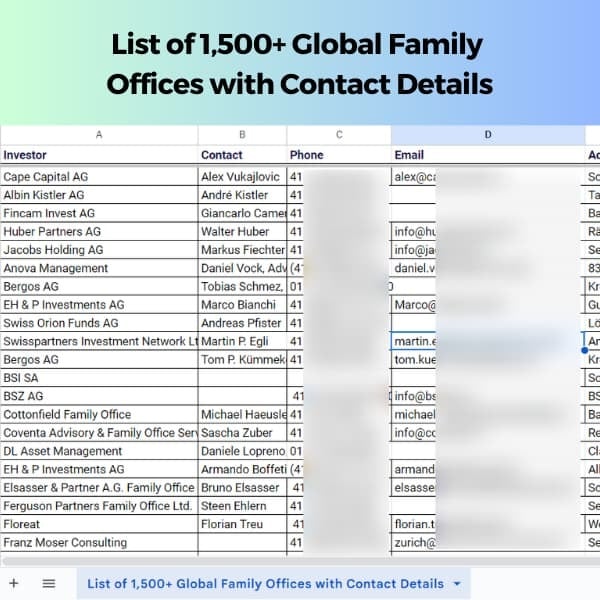
Task: Click the Investor header cell
Action: pyautogui.click(x=99, y=155)
